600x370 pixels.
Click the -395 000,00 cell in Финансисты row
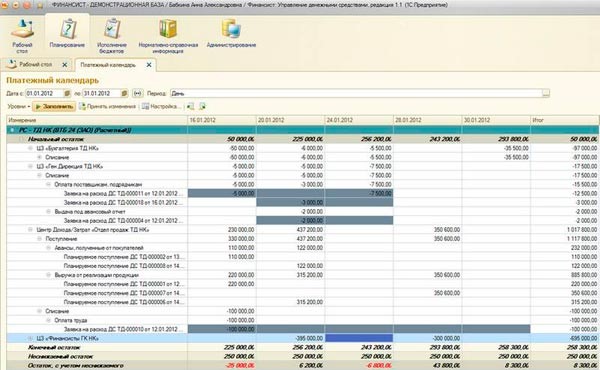290,338
